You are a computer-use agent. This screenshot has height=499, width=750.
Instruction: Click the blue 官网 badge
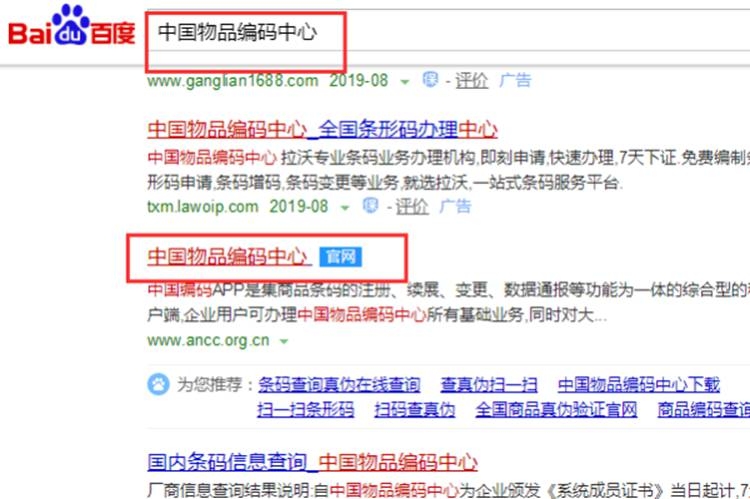[x=341, y=257]
